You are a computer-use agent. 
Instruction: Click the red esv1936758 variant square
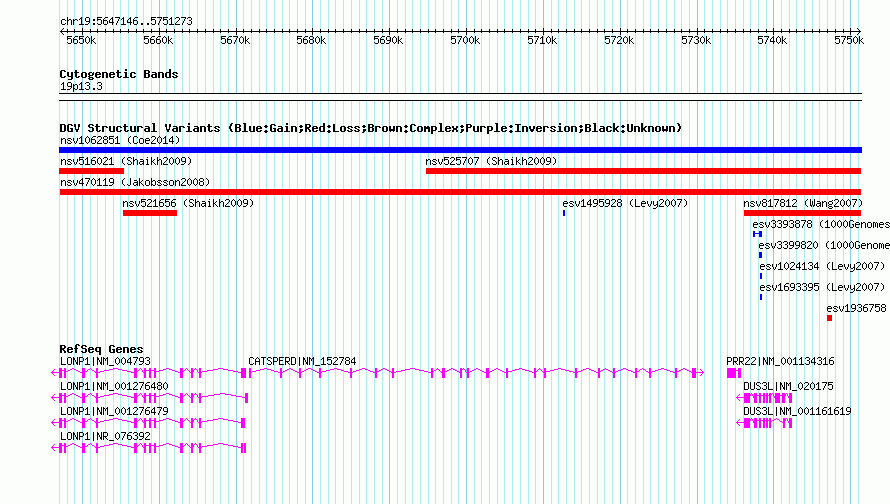click(829, 318)
